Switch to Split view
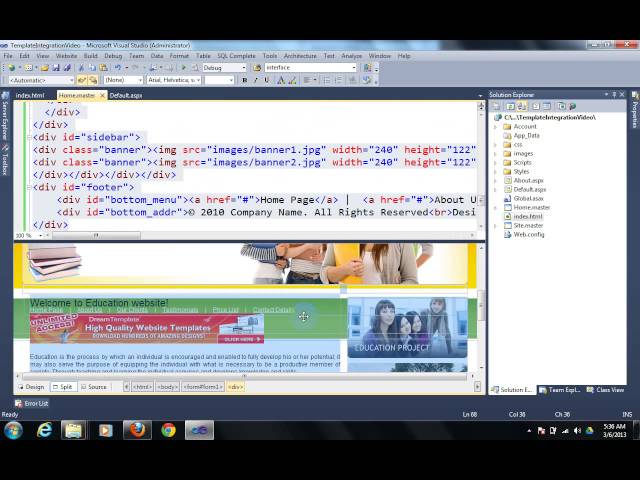This screenshot has width=640, height=480. click(63, 387)
